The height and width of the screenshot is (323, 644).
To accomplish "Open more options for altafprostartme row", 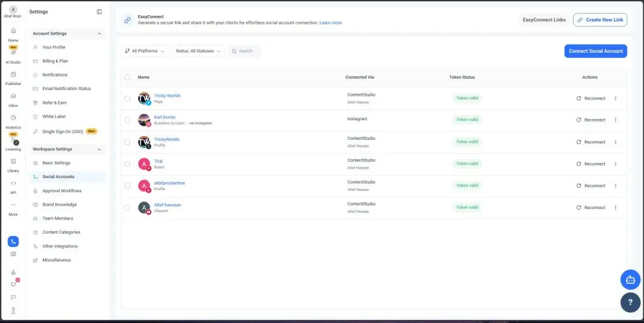I will point(615,186).
